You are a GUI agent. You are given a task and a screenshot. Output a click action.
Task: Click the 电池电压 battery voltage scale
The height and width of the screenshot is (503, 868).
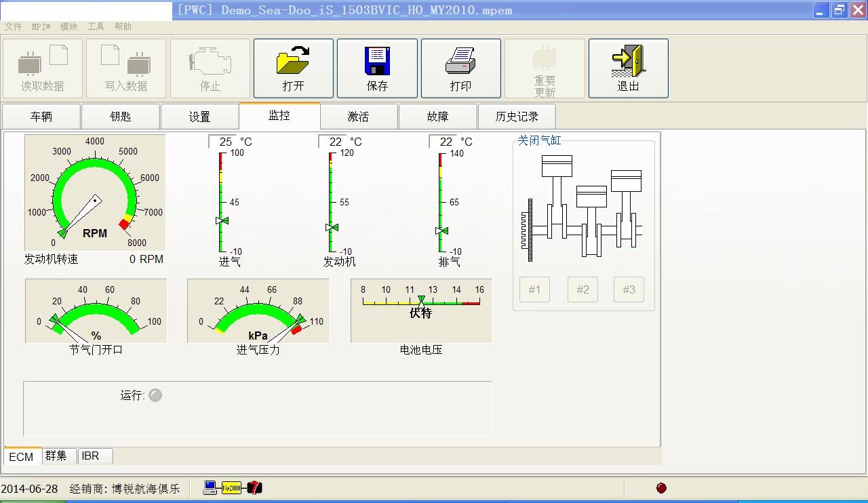coord(421,310)
